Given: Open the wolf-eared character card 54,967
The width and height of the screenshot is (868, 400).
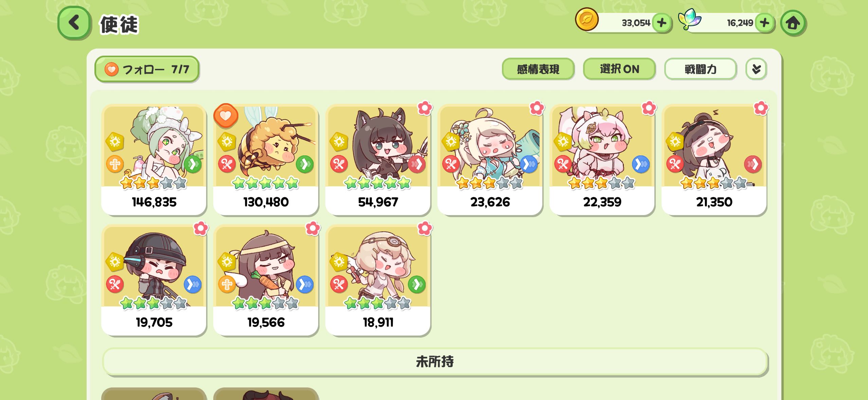Looking at the screenshot, I should 378,160.
